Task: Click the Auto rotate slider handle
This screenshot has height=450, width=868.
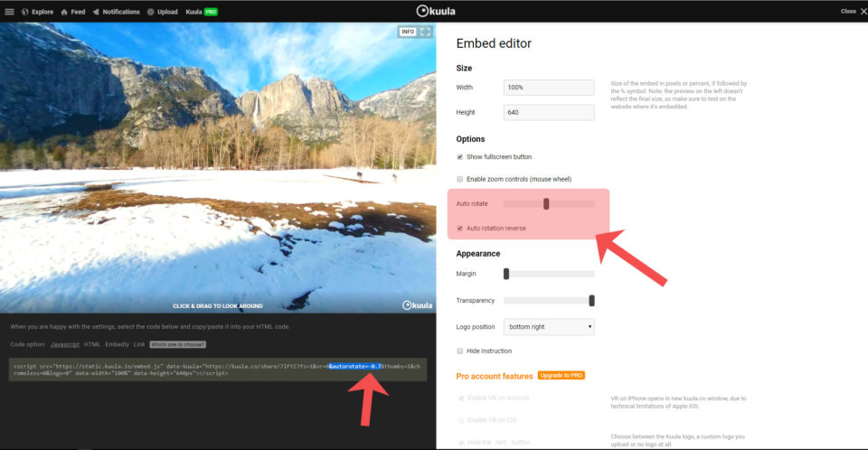Action: (x=546, y=203)
